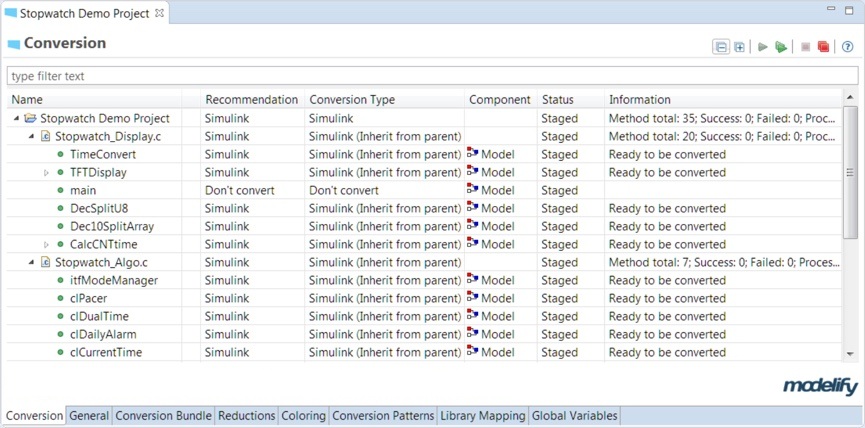Viewport: 865px width, 428px height.
Task: Collapse the Stopwatch_Algo.c tree node
Action: point(31,263)
